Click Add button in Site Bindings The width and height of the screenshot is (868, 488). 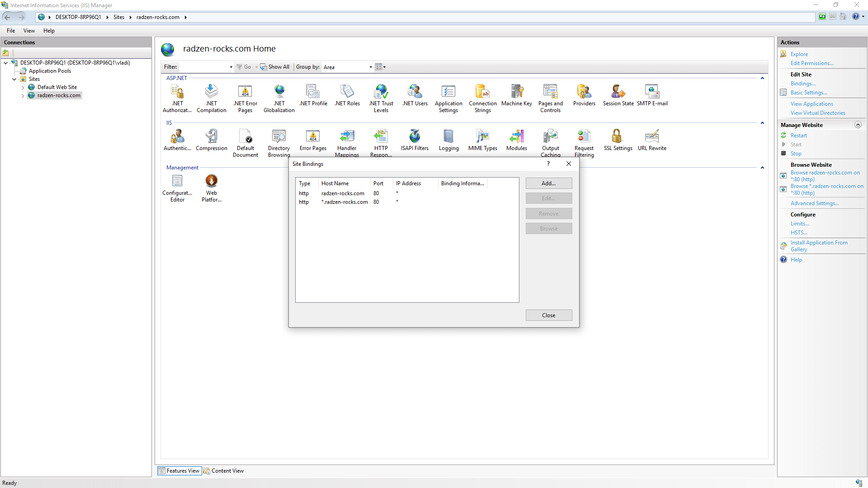click(x=548, y=183)
